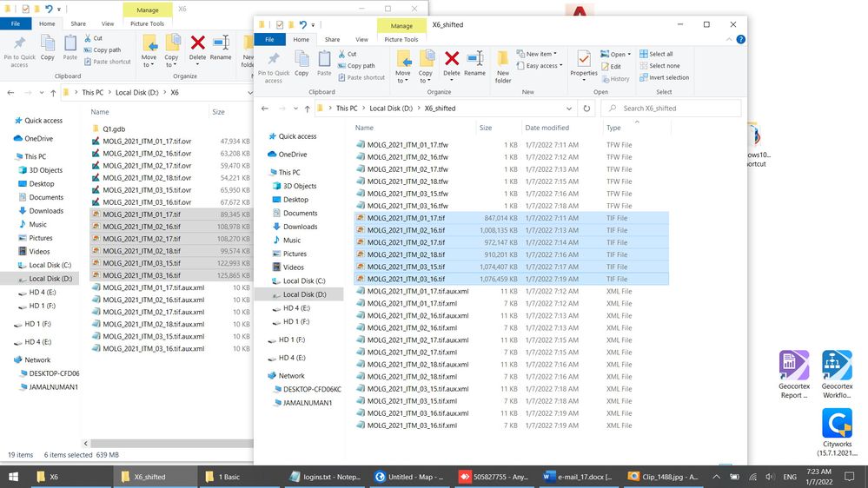
Task: Click Invert selection in ribbon
Action: click(x=665, y=77)
